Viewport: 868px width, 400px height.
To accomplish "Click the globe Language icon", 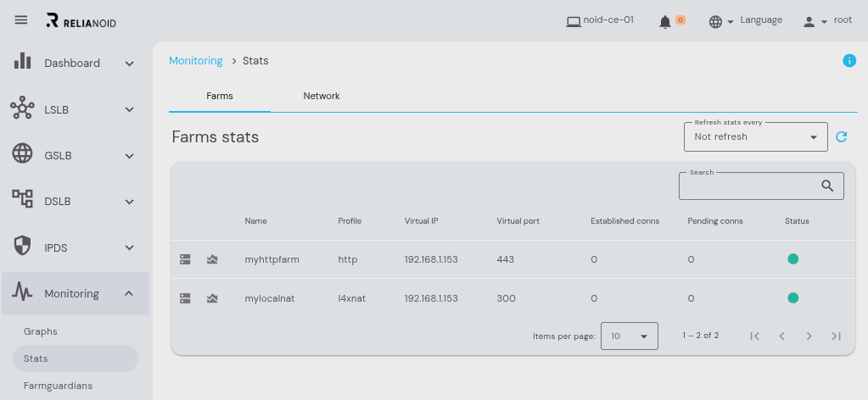I will pyautogui.click(x=715, y=21).
